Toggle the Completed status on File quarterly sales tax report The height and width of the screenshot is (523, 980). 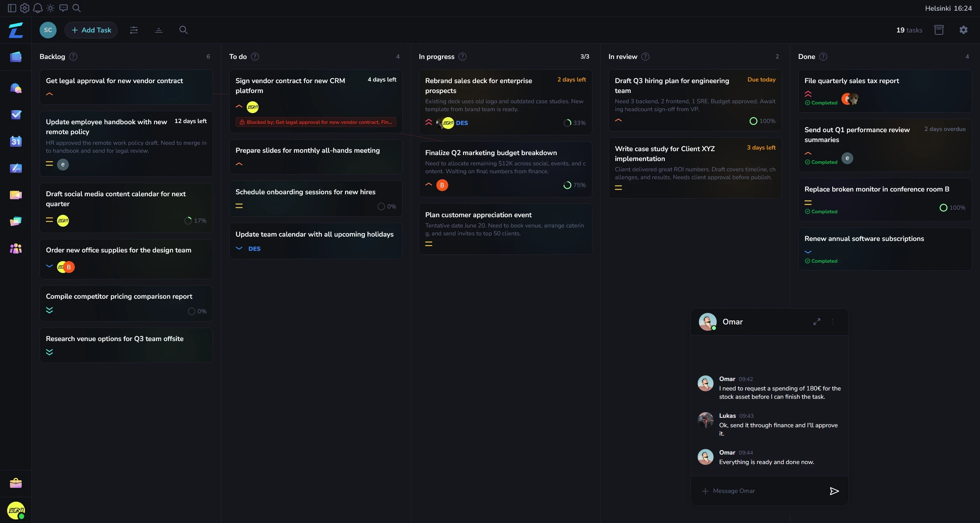pos(821,103)
